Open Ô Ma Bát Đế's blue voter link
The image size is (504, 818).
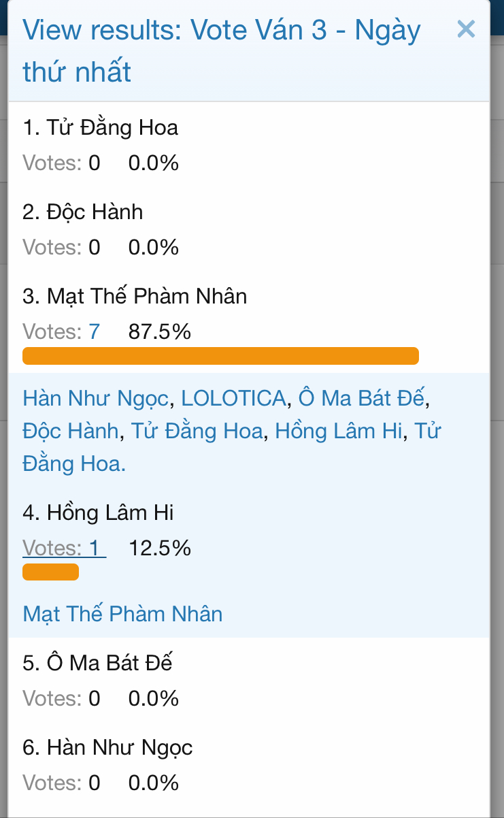click(x=361, y=398)
